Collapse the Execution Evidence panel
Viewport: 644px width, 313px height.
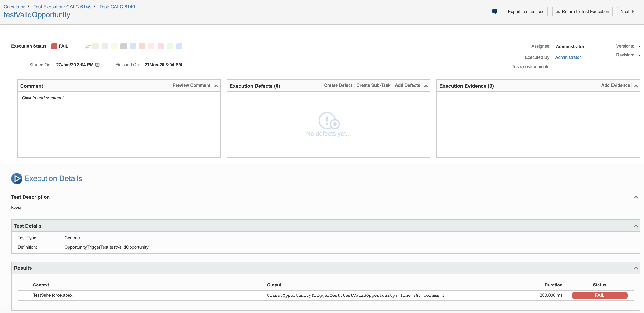click(x=636, y=86)
